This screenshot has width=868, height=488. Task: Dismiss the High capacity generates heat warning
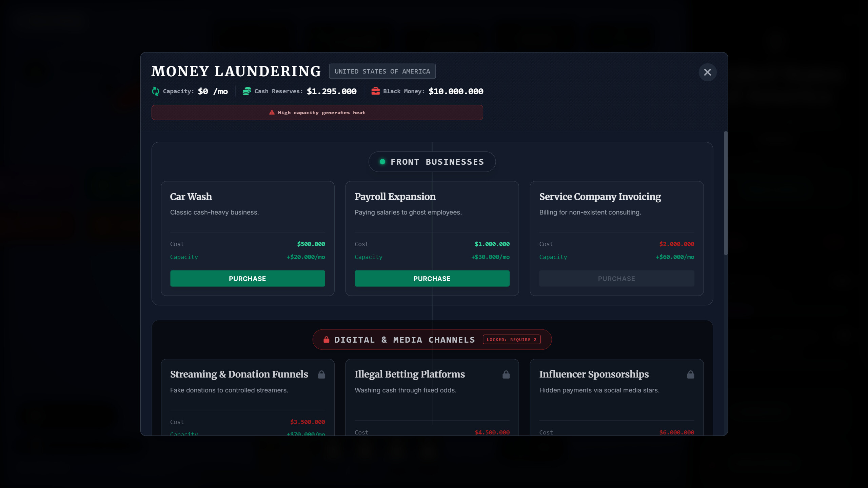click(x=317, y=112)
